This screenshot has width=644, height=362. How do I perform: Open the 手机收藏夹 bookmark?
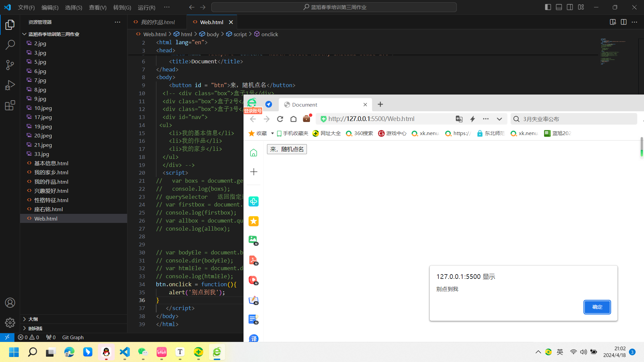[292, 133]
